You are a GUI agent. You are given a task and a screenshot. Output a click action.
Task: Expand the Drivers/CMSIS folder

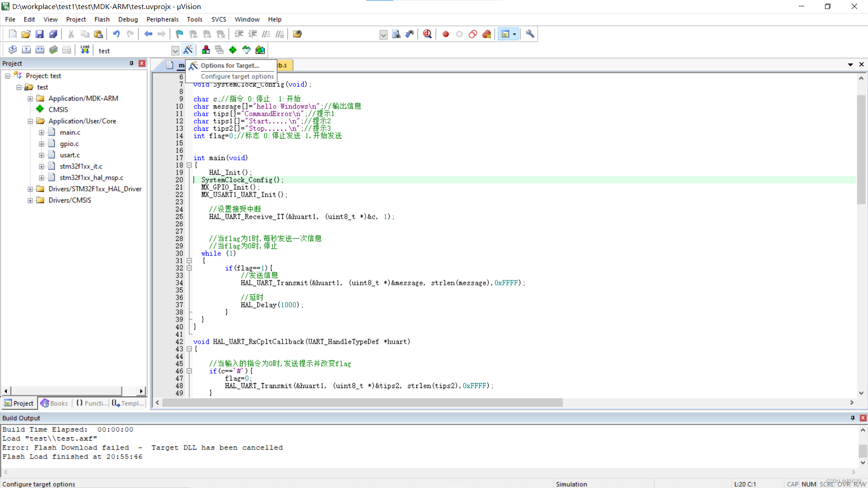(x=30, y=200)
